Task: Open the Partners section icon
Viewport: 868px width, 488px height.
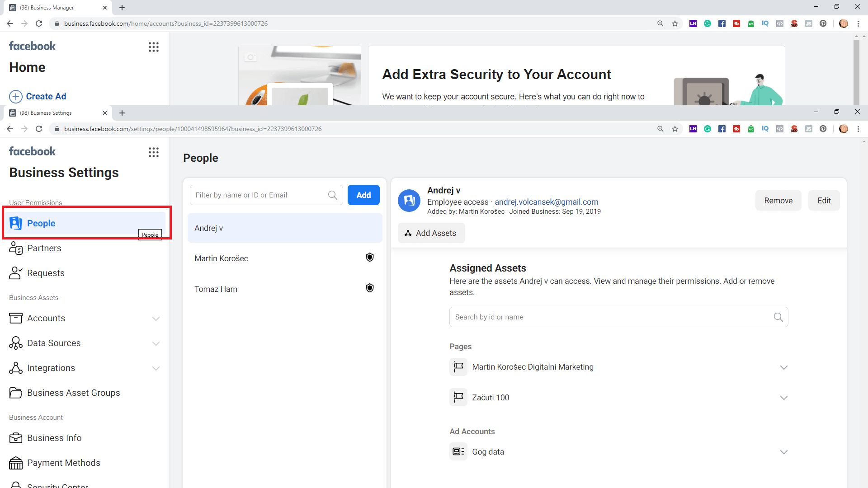Action: [x=16, y=248]
